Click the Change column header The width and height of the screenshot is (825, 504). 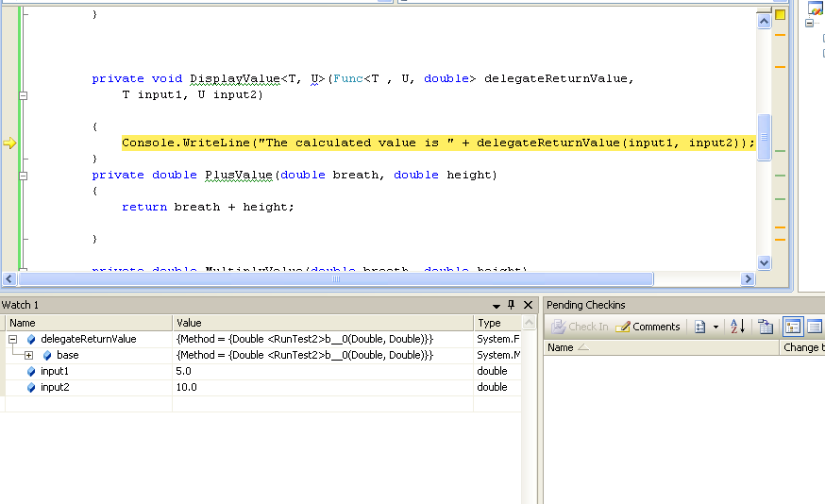801,347
